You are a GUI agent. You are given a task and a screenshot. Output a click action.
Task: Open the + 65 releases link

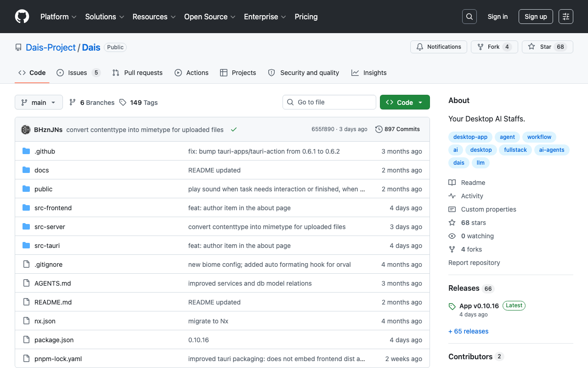468,331
